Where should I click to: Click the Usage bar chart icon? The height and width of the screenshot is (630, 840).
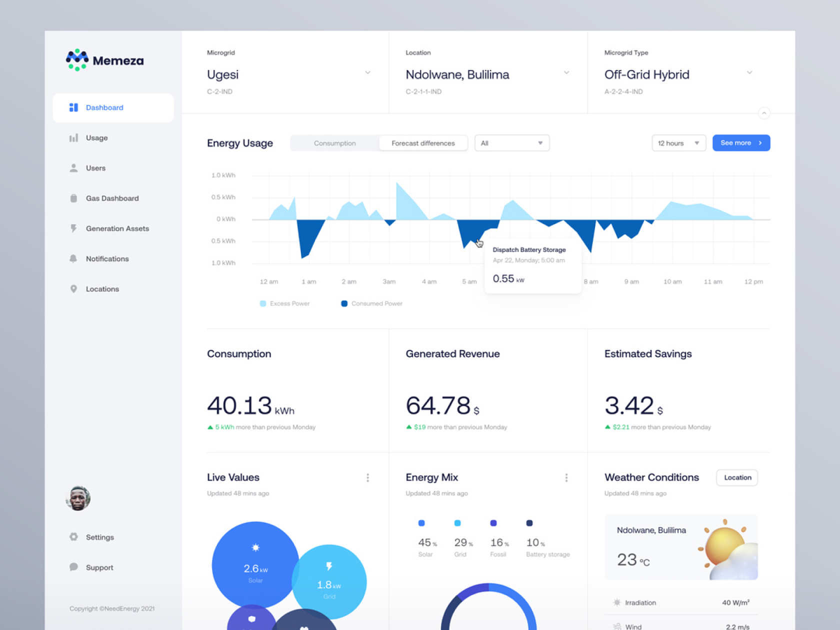point(73,137)
